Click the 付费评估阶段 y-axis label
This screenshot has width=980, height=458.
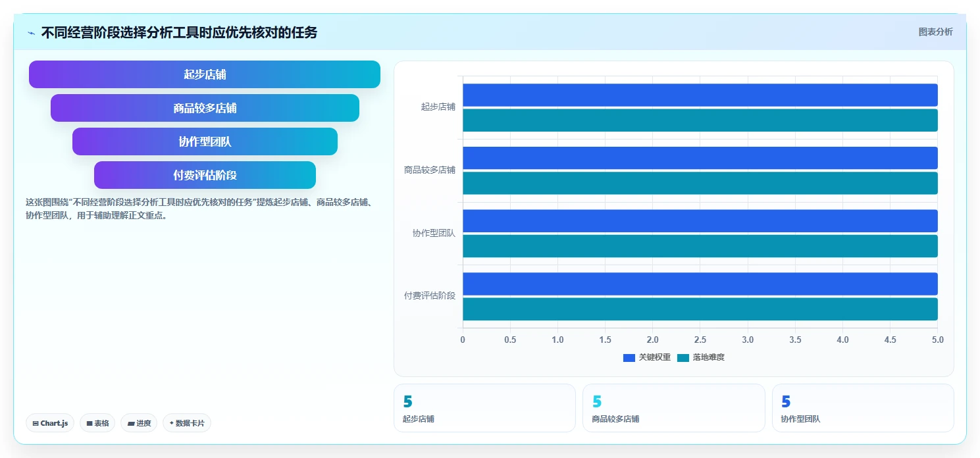pyautogui.click(x=430, y=295)
